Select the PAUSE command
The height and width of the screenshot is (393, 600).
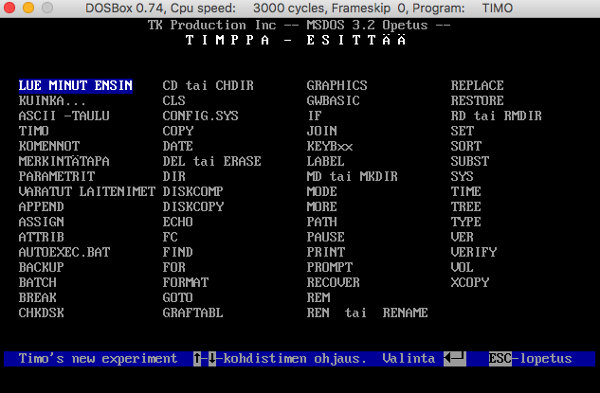326,237
